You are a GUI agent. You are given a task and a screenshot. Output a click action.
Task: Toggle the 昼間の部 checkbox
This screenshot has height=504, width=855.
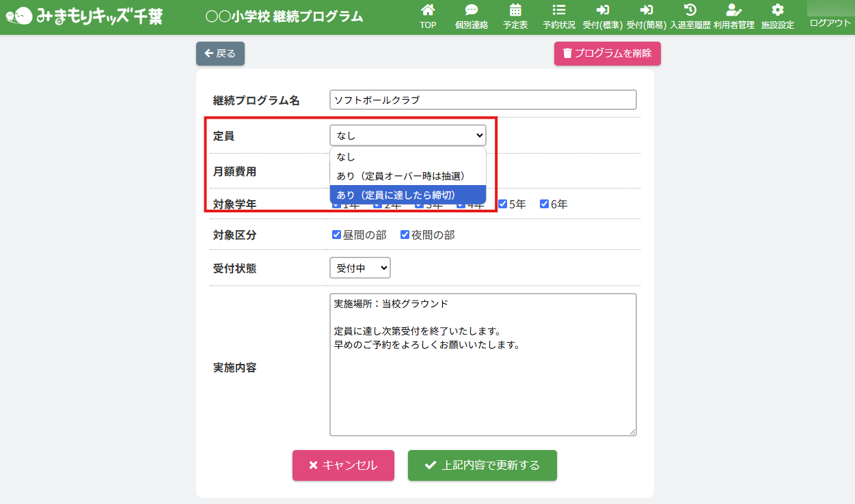click(x=336, y=235)
